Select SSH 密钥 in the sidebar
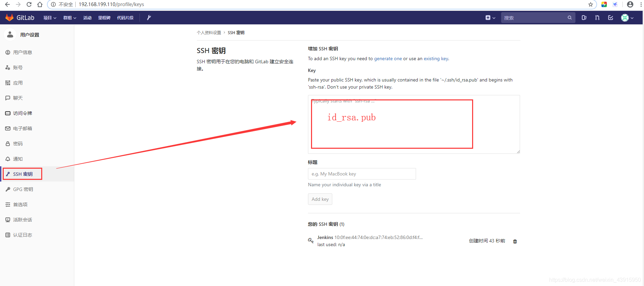The width and height of the screenshot is (644, 286). [x=37, y=174]
